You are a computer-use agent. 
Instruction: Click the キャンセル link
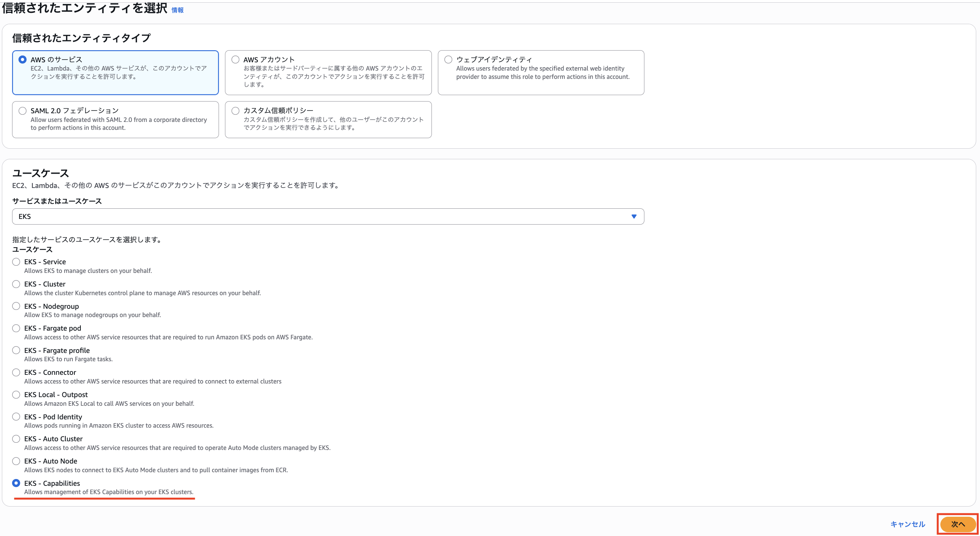(908, 524)
